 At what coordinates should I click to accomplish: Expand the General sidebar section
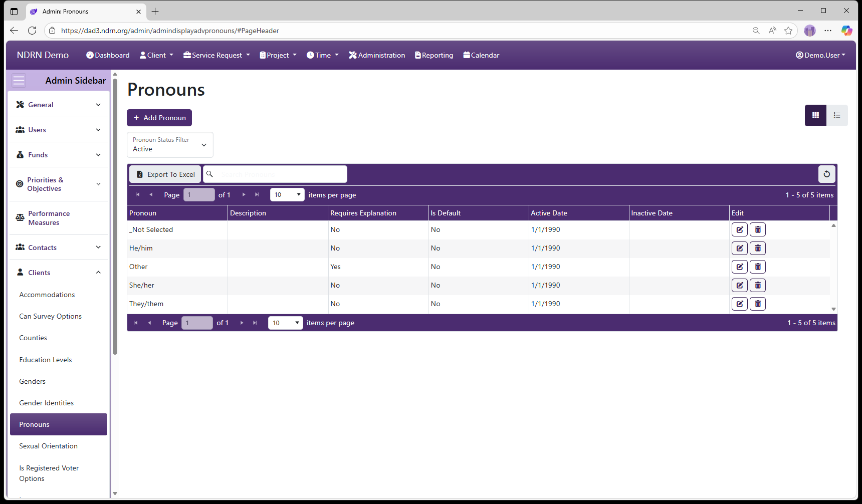(59, 105)
